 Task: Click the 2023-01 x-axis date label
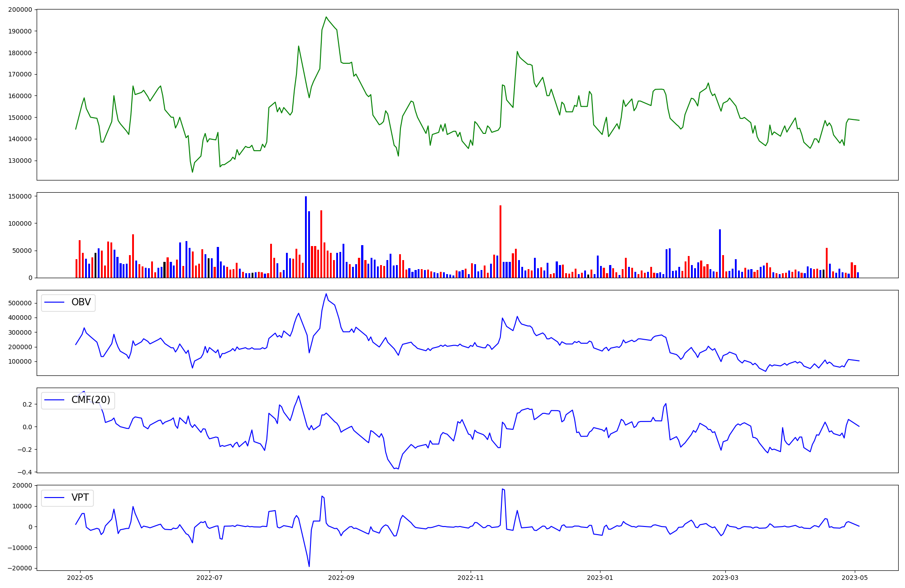click(x=600, y=578)
